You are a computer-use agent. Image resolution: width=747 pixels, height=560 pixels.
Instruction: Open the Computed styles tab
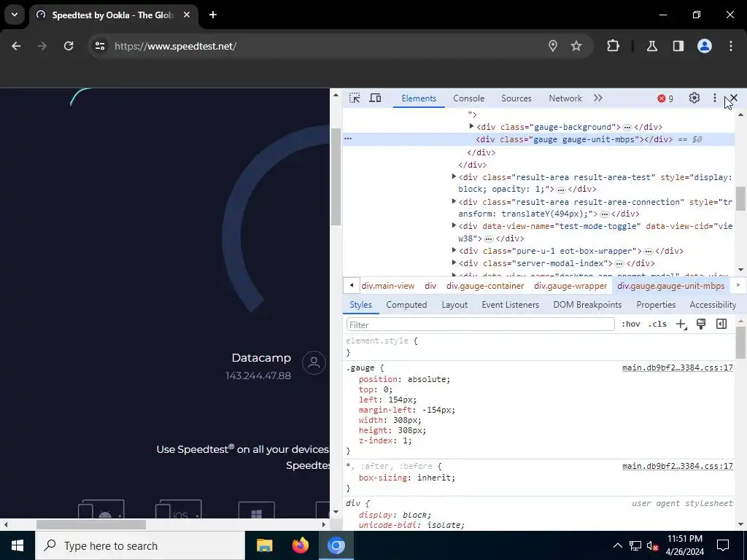coord(406,305)
